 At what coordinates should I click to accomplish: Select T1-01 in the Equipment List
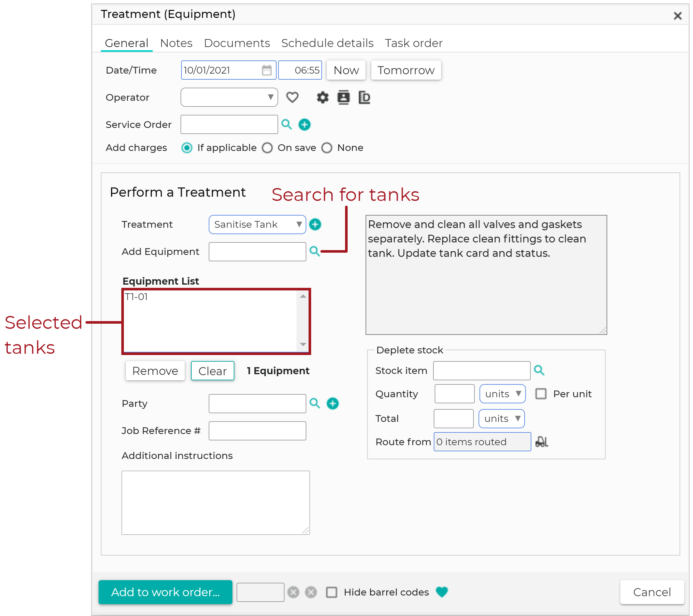click(136, 297)
